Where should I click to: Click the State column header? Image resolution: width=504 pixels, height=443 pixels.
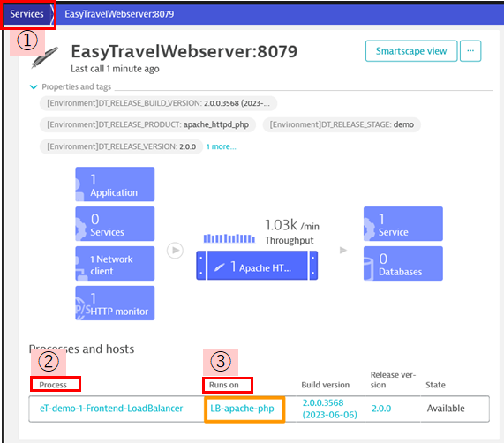435,385
